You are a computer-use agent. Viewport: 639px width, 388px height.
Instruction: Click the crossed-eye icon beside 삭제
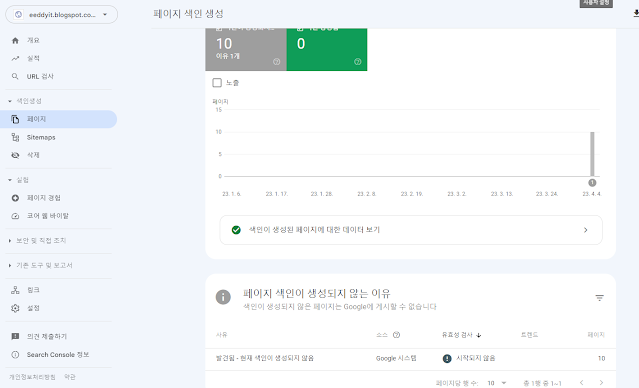pyautogui.click(x=15, y=155)
